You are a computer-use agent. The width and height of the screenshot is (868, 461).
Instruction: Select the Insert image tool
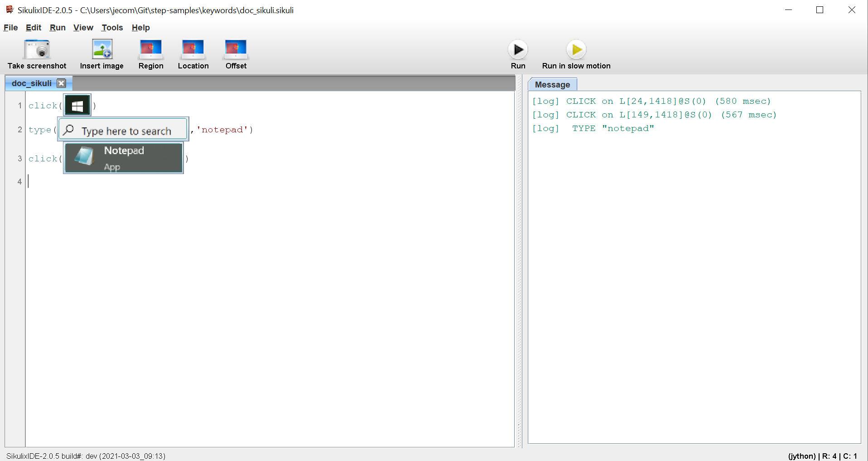coord(101,49)
